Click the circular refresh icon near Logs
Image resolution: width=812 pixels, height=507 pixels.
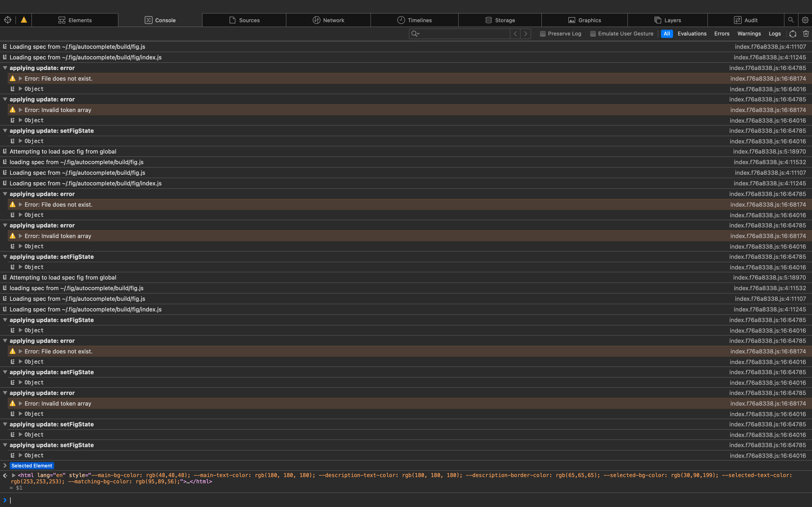pyautogui.click(x=792, y=34)
